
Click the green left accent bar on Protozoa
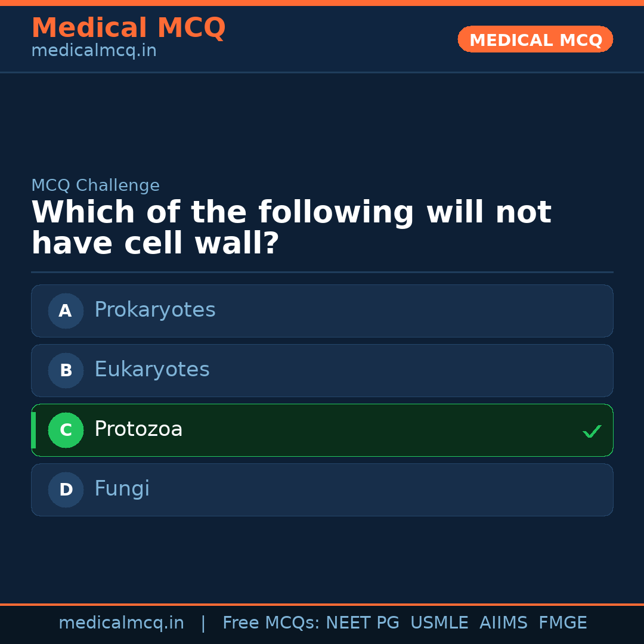click(x=33, y=430)
